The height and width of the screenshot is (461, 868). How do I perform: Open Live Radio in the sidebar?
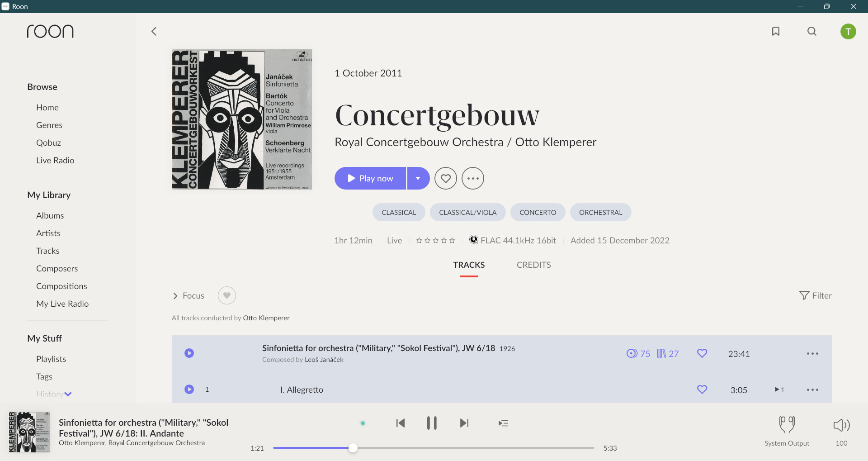[x=55, y=160]
